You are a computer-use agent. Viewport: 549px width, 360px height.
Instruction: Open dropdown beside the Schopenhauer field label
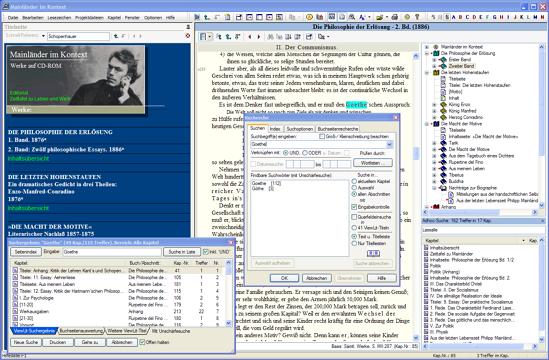tap(43, 36)
